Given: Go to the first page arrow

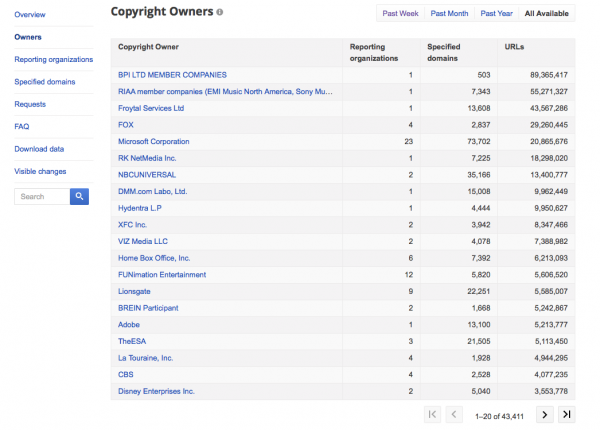Looking at the screenshot, I should [x=432, y=414].
